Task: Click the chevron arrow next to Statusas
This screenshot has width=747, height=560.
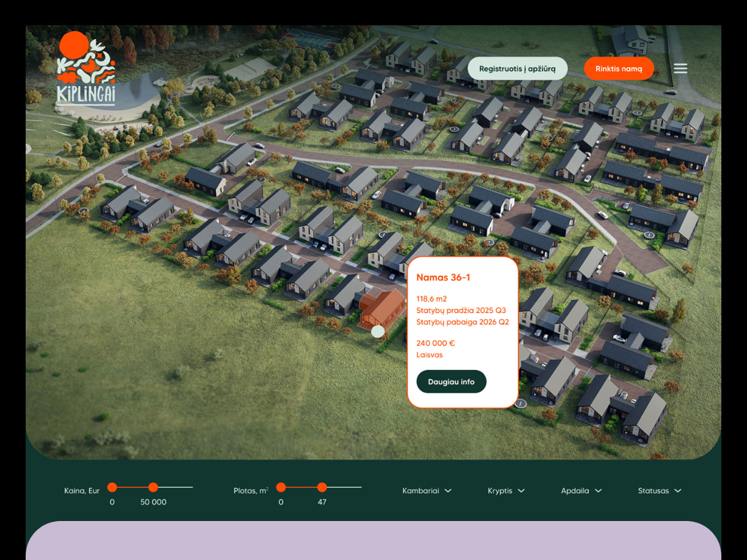Action: point(678,491)
